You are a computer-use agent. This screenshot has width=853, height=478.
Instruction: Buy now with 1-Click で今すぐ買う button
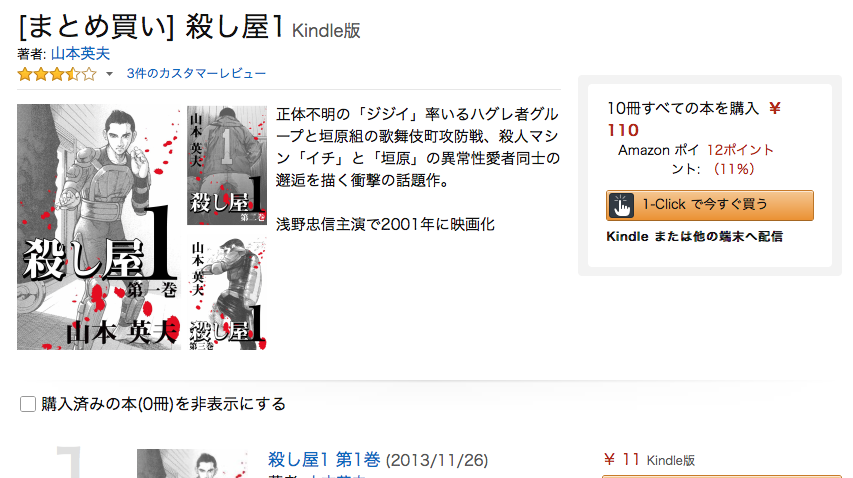coord(710,206)
